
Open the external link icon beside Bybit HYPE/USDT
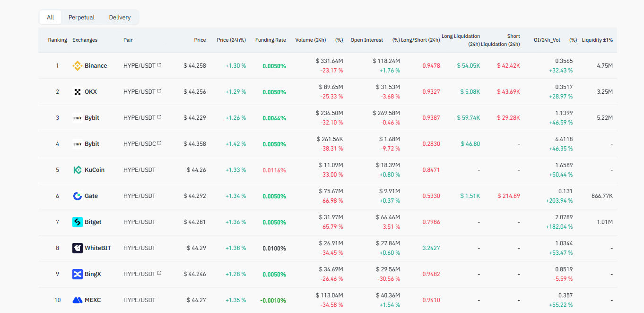[159, 117]
